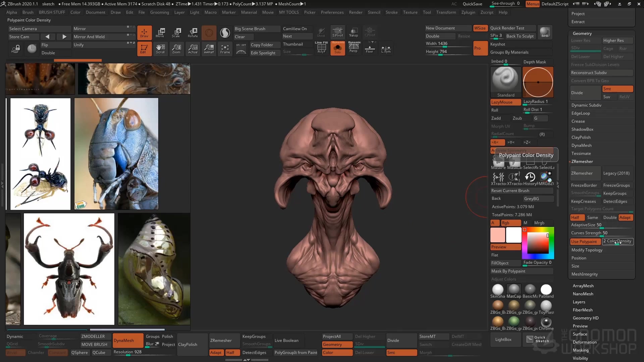
Task: Toggle Ghost transparency icon
Action: 321,32
